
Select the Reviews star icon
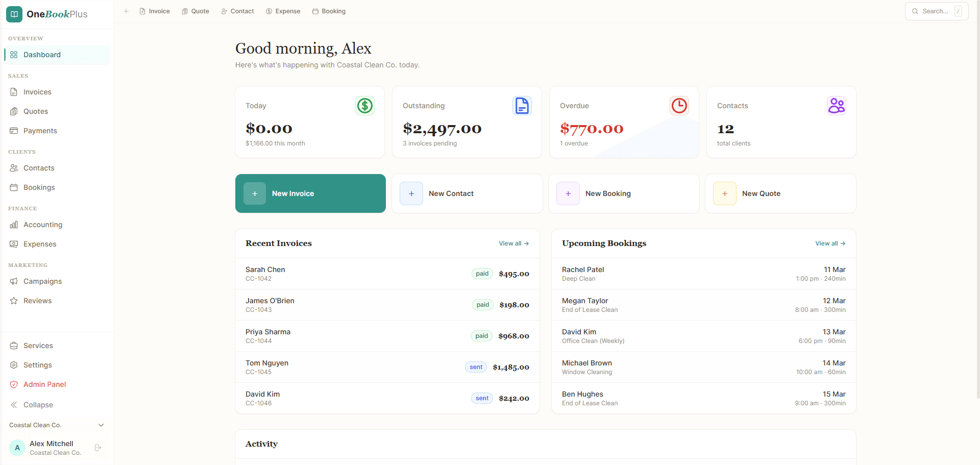point(14,301)
